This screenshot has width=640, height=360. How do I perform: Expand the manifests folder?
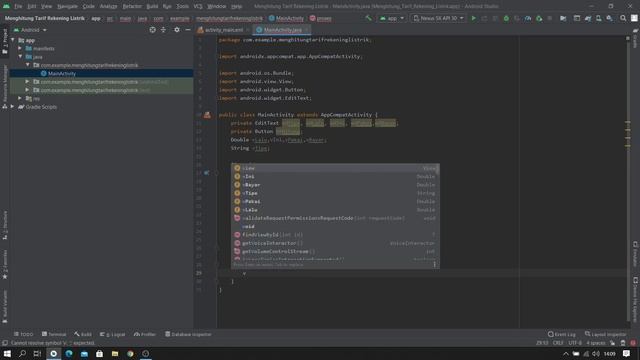[20, 48]
